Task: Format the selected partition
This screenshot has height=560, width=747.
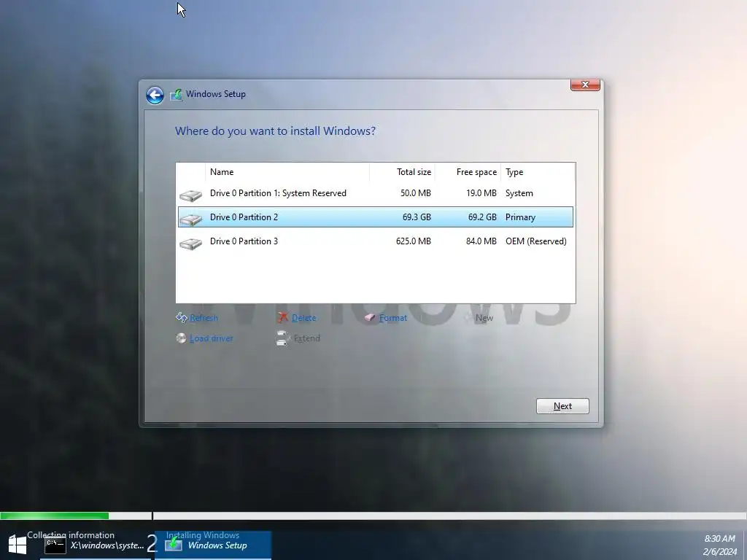Action: [393, 318]
